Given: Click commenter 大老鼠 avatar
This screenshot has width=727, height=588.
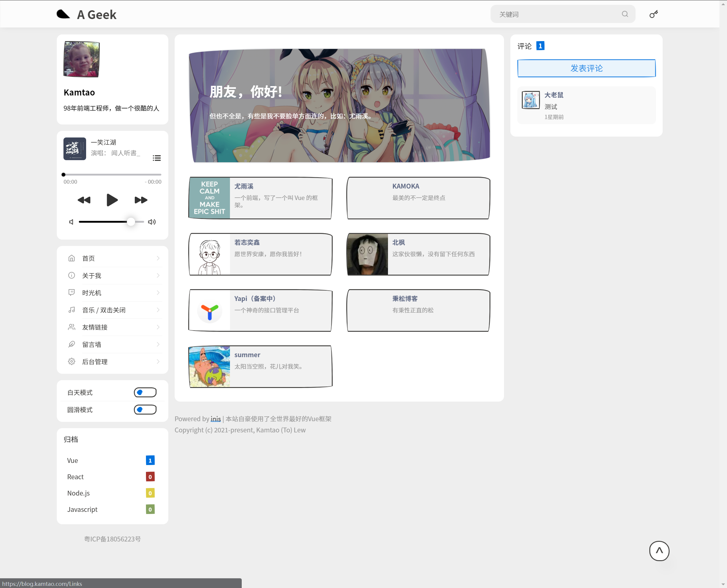Looking at the screenshot, I should [531, 100].
